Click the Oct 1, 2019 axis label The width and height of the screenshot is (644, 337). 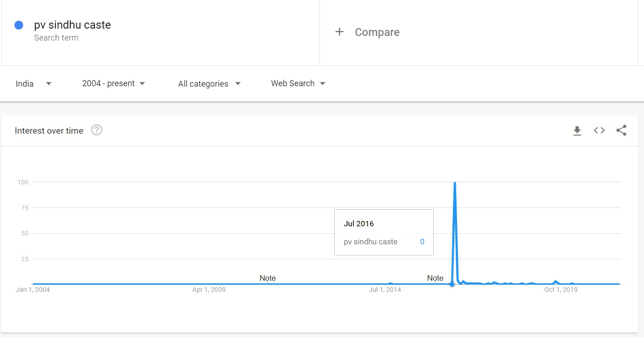click(561, 290)
